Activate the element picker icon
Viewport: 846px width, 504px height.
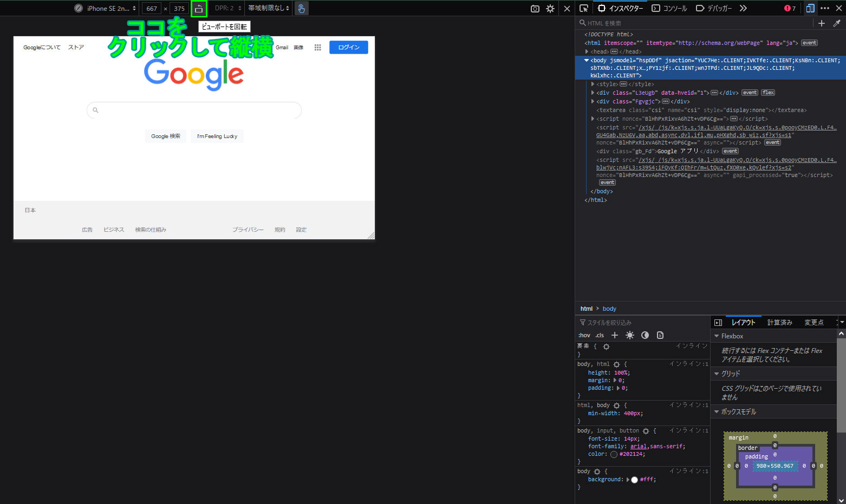coord(584,8)
